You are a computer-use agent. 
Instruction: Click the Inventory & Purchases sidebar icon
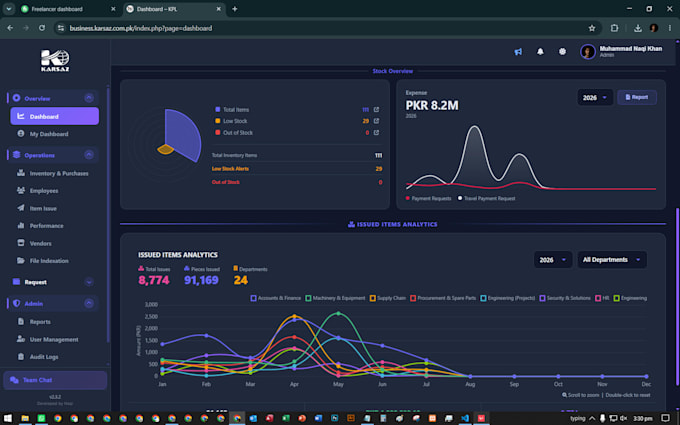coord(20,173)
